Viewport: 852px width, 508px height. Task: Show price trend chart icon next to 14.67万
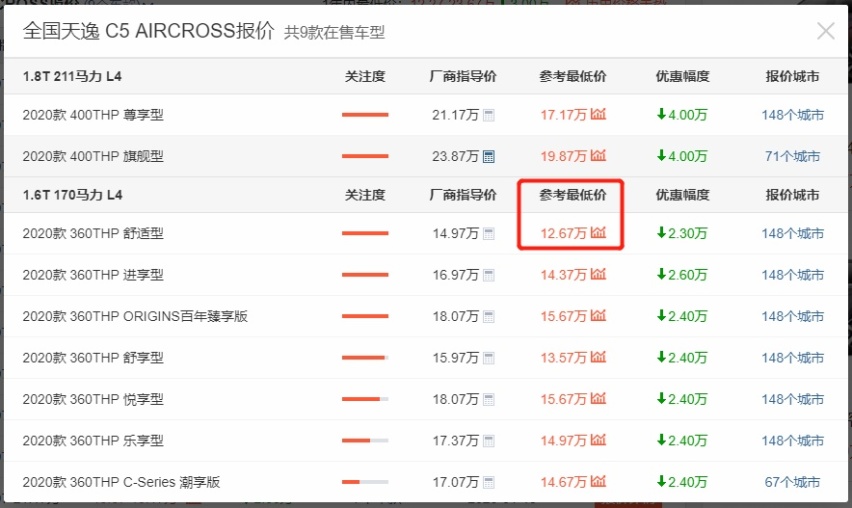598,481
